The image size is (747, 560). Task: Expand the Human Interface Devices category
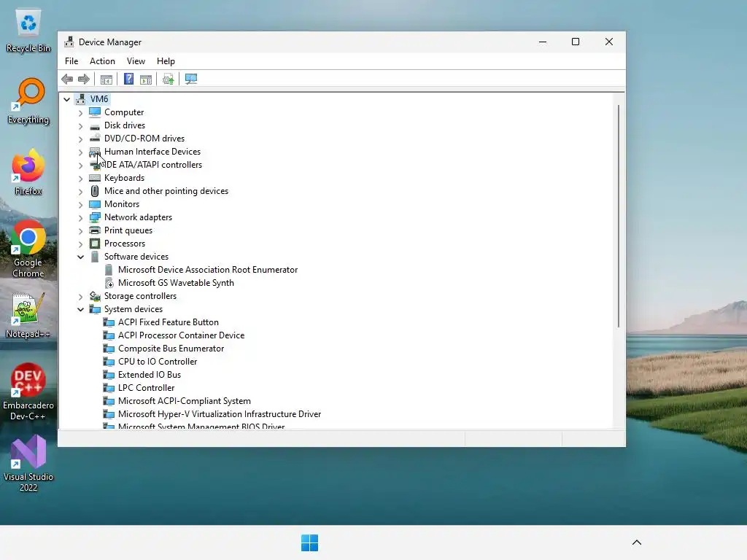80,152
